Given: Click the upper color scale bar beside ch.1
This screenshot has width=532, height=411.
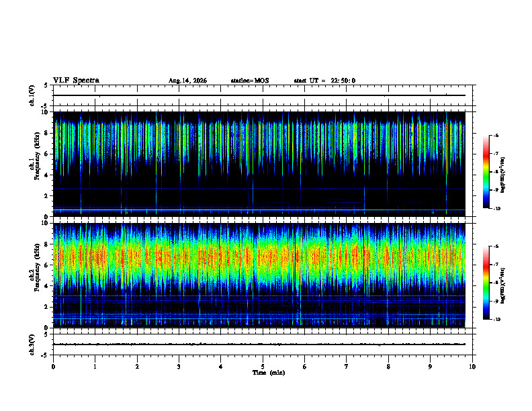Looking at the screenshot, I should [x=486, y=172].
